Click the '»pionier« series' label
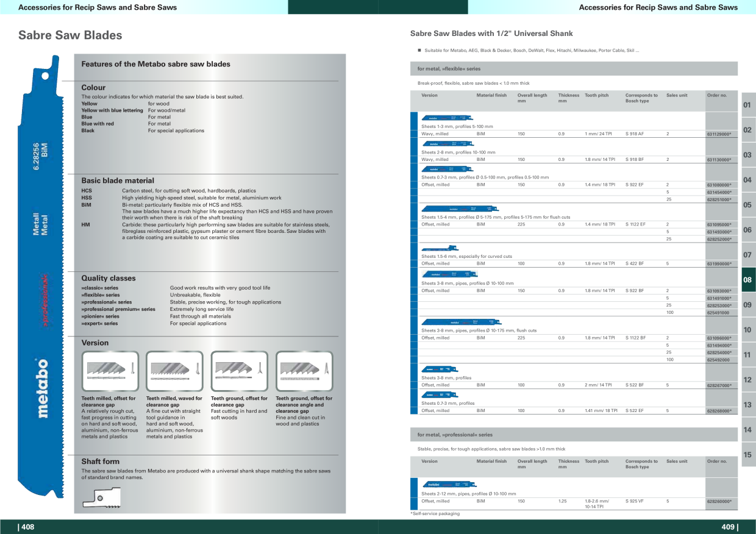This screenshot has height=534, width=756. point(101,316)
